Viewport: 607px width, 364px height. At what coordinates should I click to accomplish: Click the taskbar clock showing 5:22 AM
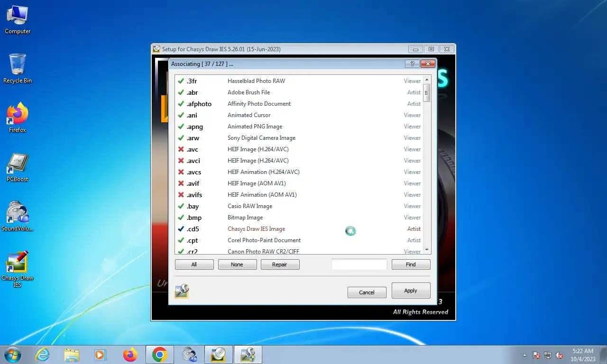[583, 355]
